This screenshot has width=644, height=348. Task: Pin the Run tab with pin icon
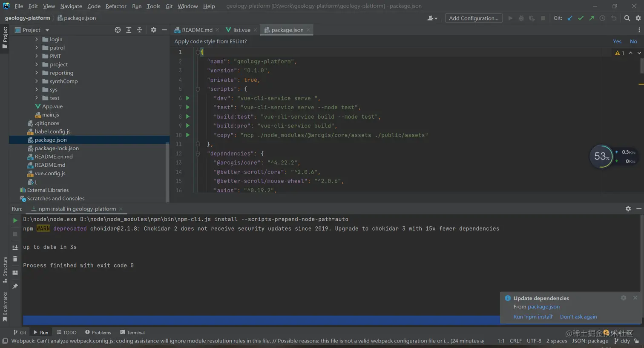click(x=15, y=286)
